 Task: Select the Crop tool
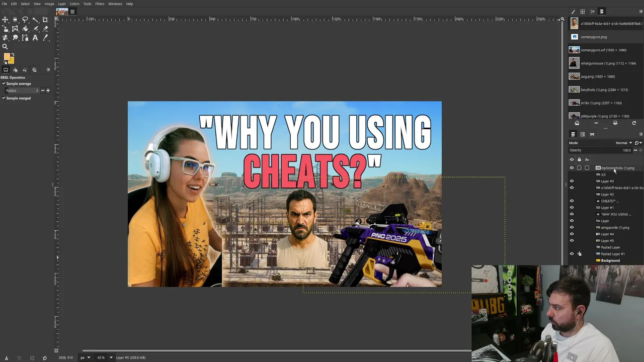pos(45,20)
